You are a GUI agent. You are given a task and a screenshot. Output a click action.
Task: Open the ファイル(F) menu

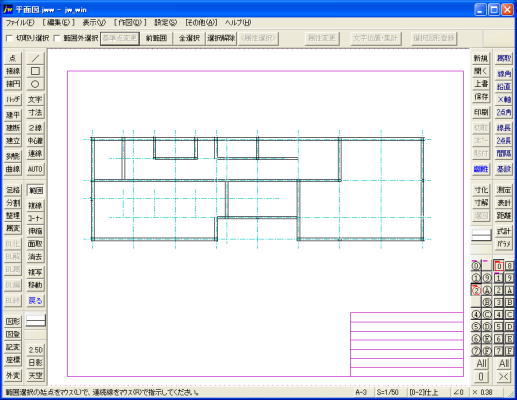pyautogui.click(x=20, y=23)
